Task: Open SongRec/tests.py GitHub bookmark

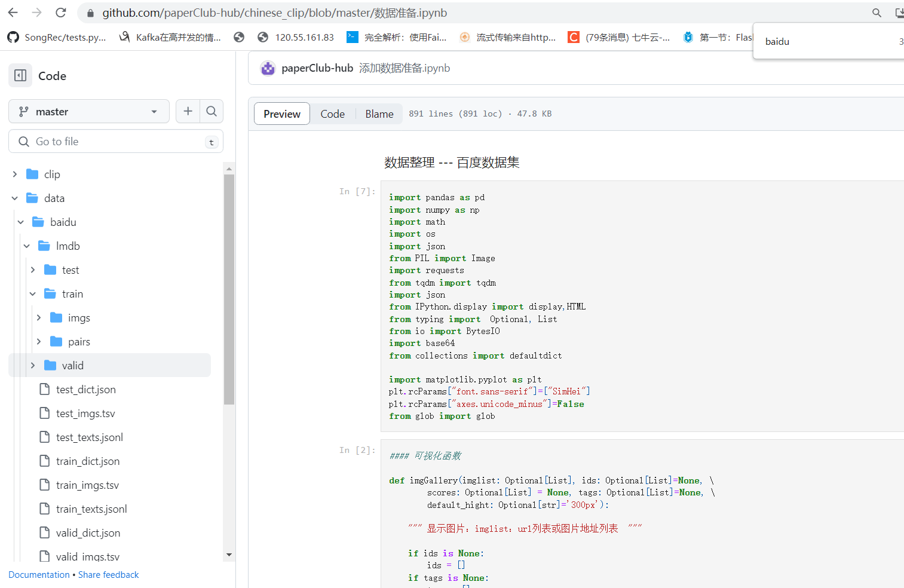Action: point(57,37)
